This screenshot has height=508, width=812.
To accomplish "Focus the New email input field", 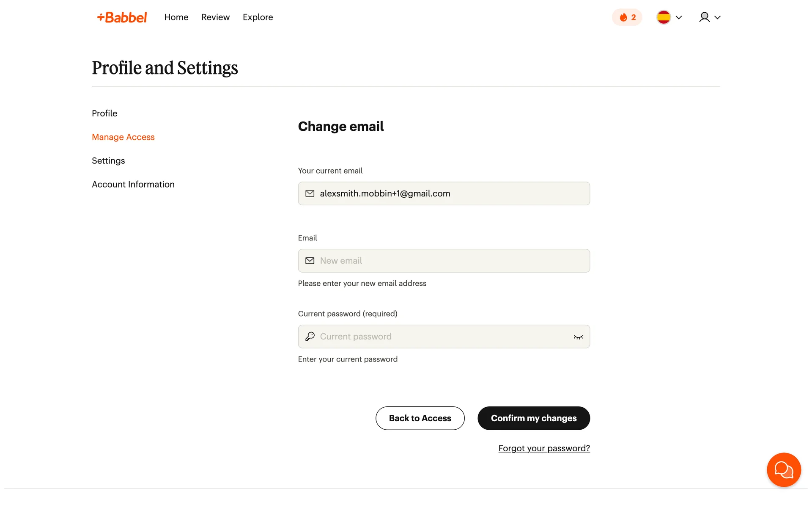I will tap(448, 261).
